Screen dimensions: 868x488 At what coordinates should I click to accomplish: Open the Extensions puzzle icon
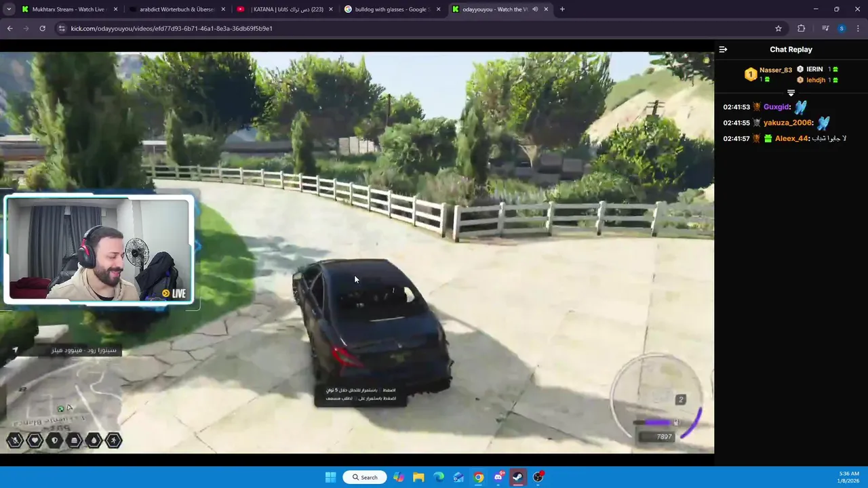pos(802,28)
